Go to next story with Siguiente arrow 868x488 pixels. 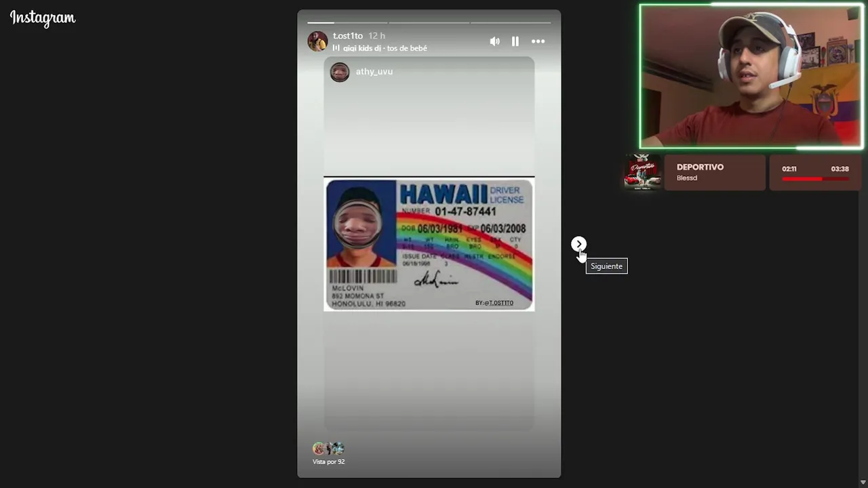pos(578,244)
